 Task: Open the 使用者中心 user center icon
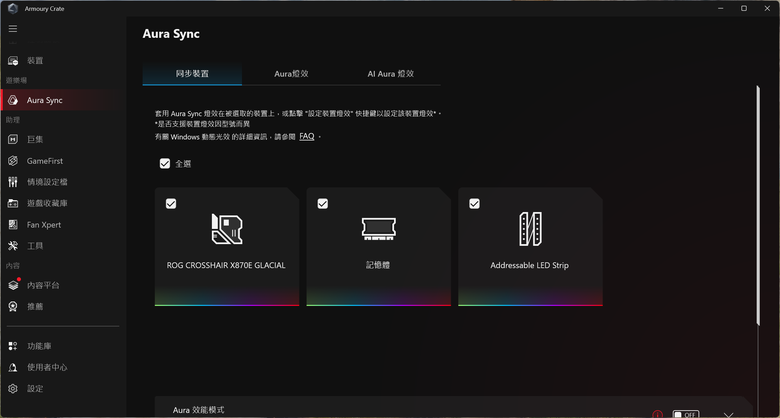pyautogui.click(x=13, y=367)
